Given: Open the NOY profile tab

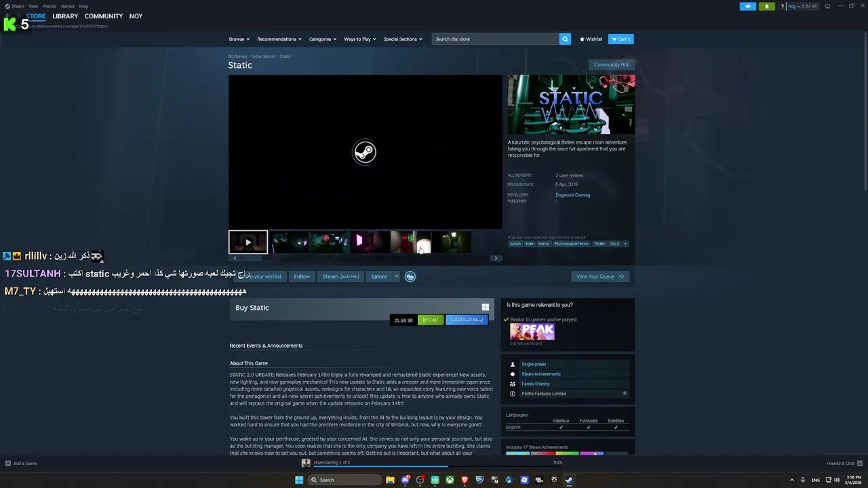Looking at the screenshot, I should [x=136, y=16].
